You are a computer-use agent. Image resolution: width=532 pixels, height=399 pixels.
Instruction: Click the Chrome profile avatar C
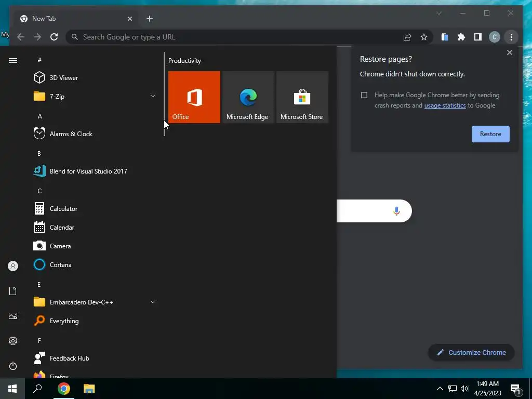click(495, 37)
